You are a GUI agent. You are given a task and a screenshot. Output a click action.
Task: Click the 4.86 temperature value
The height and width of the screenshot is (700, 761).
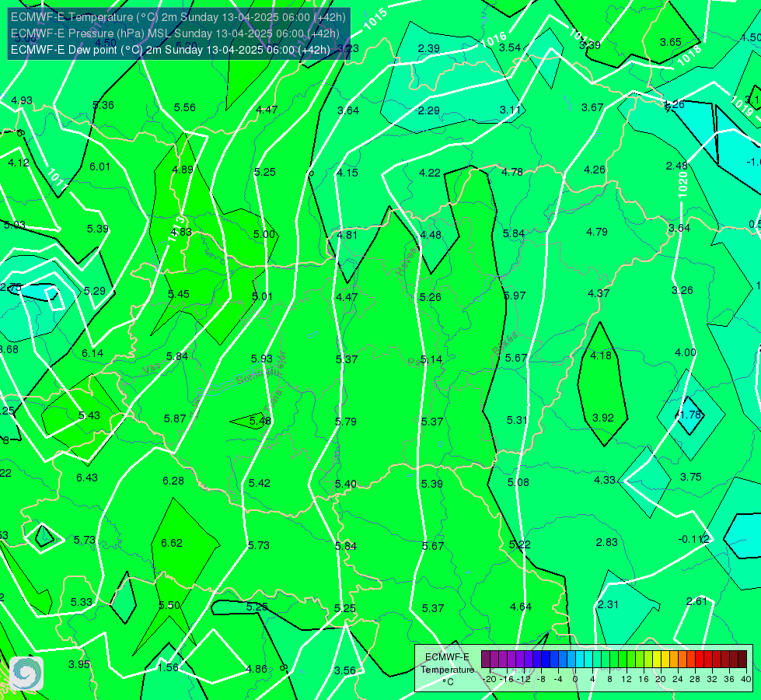click(257, 669)
